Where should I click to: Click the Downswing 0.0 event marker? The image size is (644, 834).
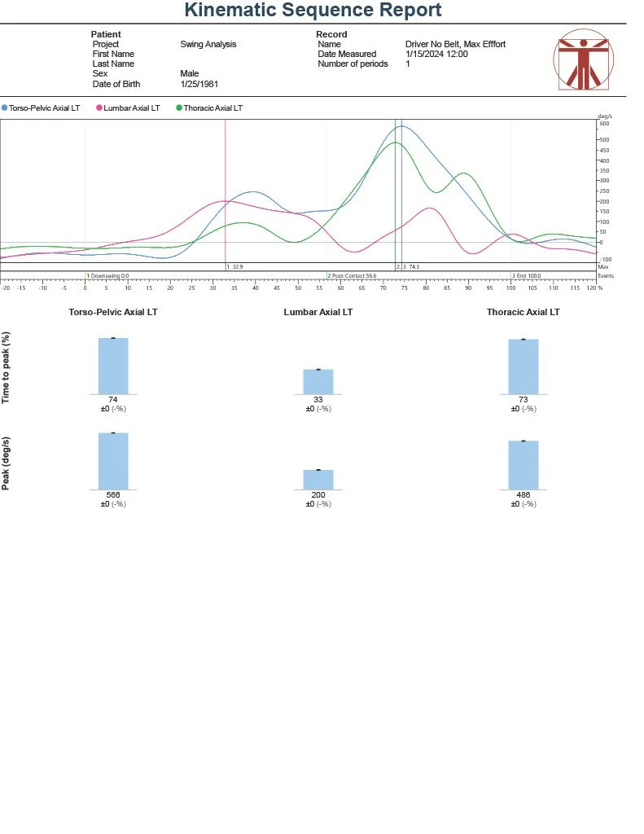(x=108, y=276)
